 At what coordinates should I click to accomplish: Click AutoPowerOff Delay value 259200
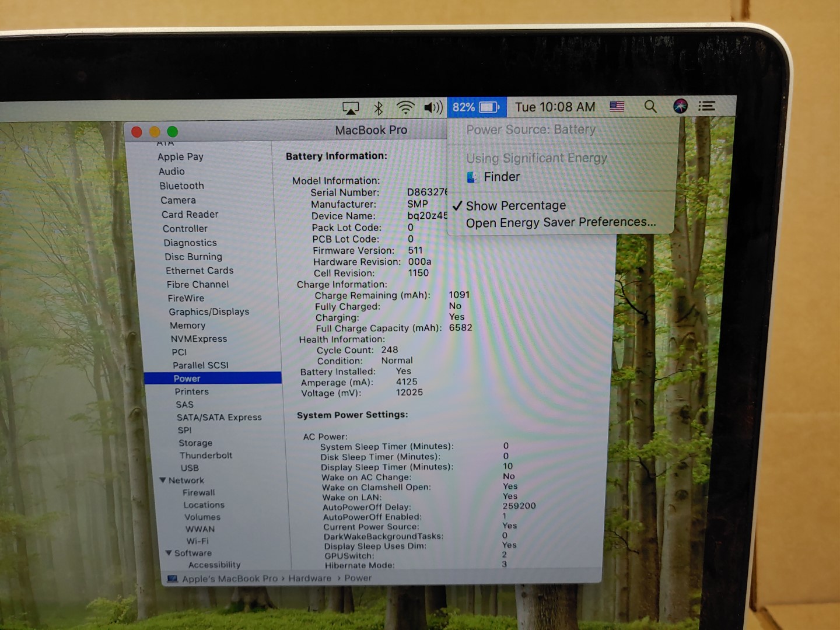519,506
